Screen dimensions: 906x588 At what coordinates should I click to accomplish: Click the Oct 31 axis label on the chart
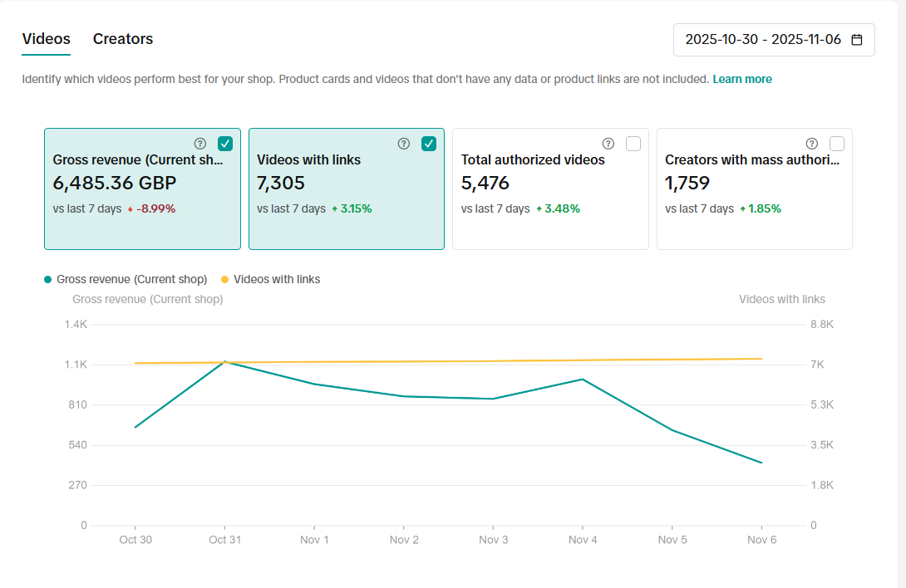point(225,539)
